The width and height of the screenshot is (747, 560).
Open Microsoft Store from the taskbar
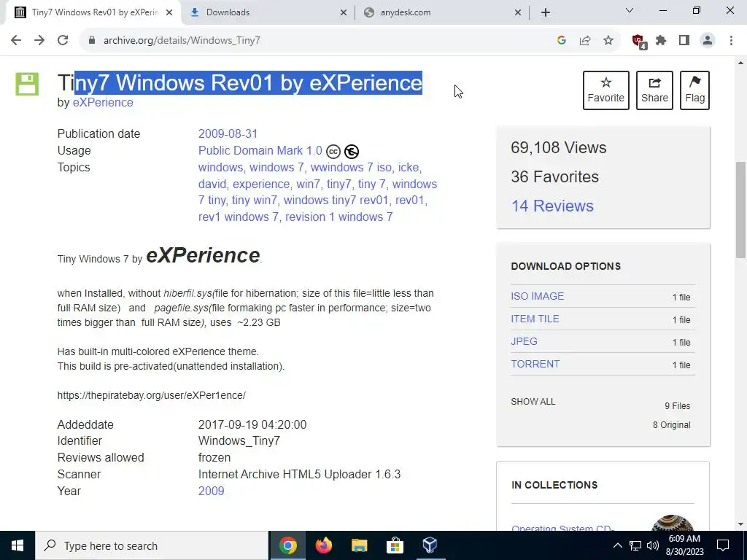click(x=395, y=545)
